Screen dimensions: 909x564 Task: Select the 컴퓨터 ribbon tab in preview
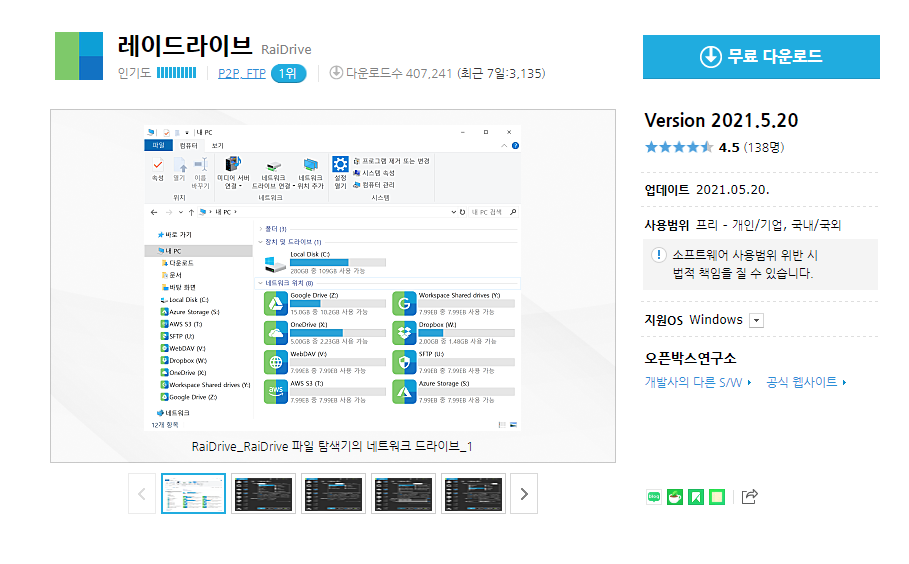tap(188, 145)
